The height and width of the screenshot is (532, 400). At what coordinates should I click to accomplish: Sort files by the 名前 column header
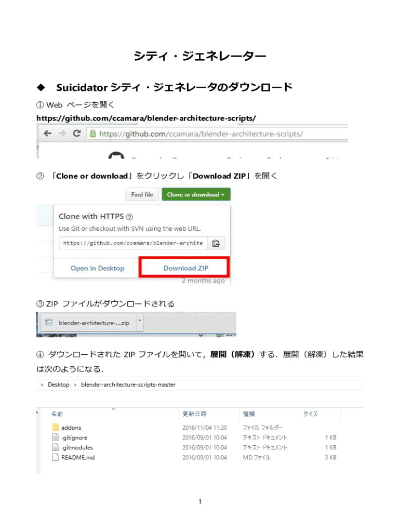tap(57, 414)
